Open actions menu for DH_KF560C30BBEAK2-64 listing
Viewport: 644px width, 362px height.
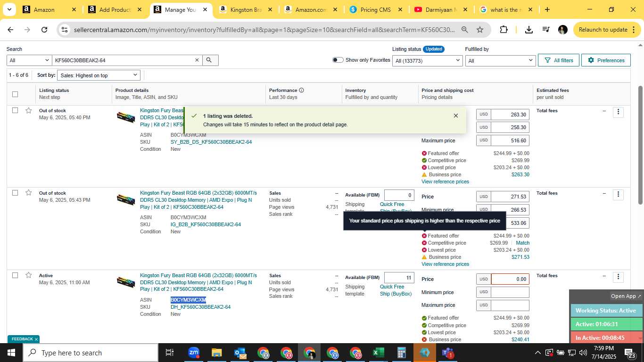(x=618, y=277)
